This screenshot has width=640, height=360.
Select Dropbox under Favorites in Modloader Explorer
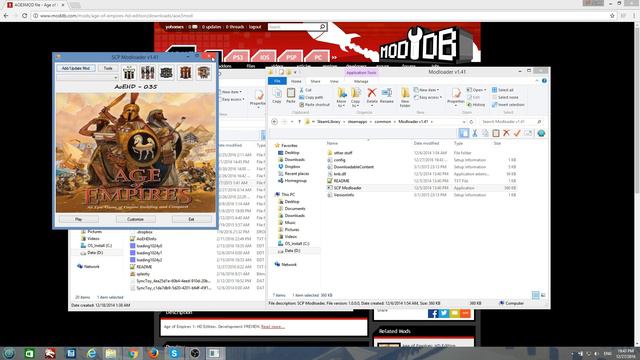click(292, 167)
